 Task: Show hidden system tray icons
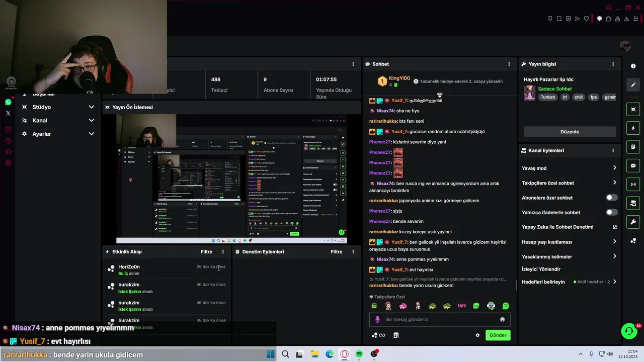pos(580,354)
